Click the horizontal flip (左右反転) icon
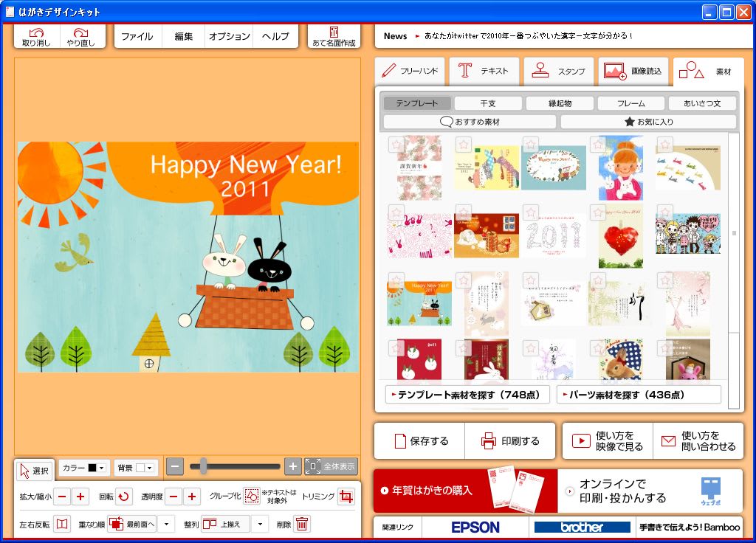This screenshot has width=756, height=543. coord(62,525)
